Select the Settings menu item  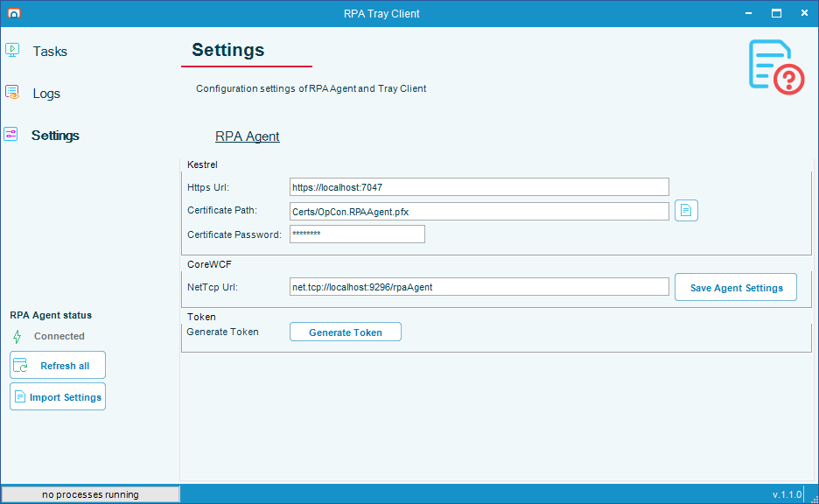click(x=55, y=136)
